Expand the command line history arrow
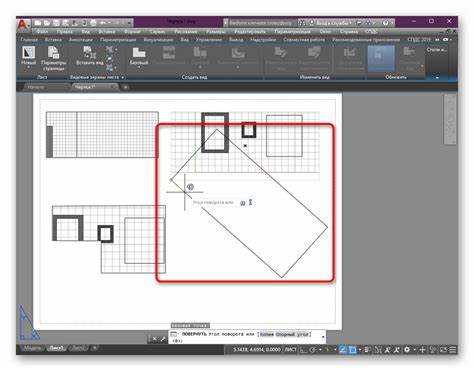474x371 pixels. click(323, 337)
